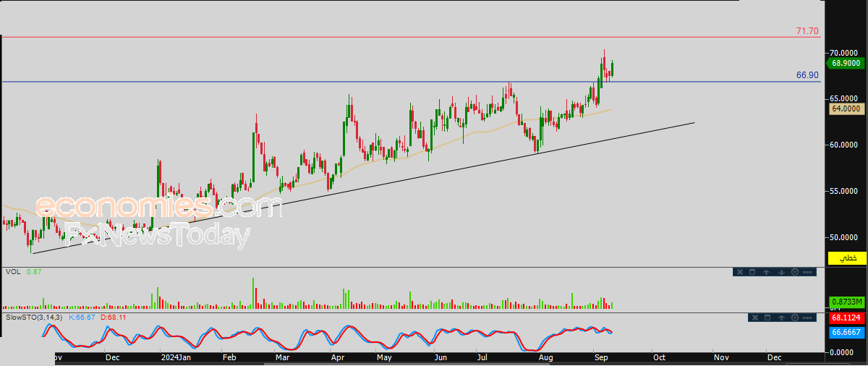This screenshot has height=366, width=868.
Task: Close the SlowSTO indicator panel
Action: 755,318
